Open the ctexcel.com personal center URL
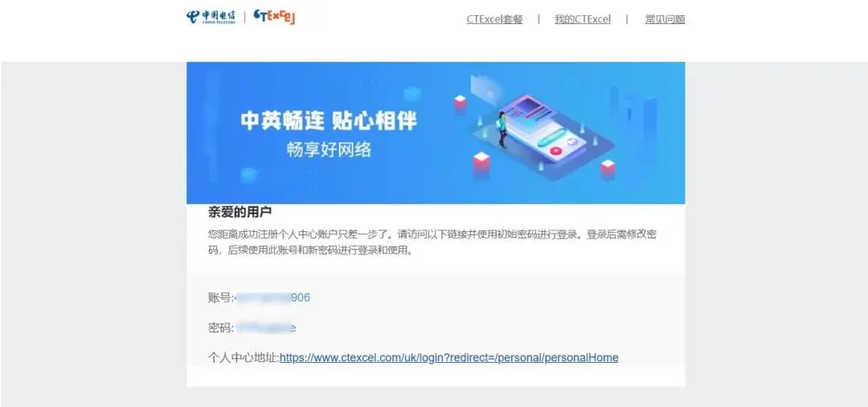 (x=449, y=358)
